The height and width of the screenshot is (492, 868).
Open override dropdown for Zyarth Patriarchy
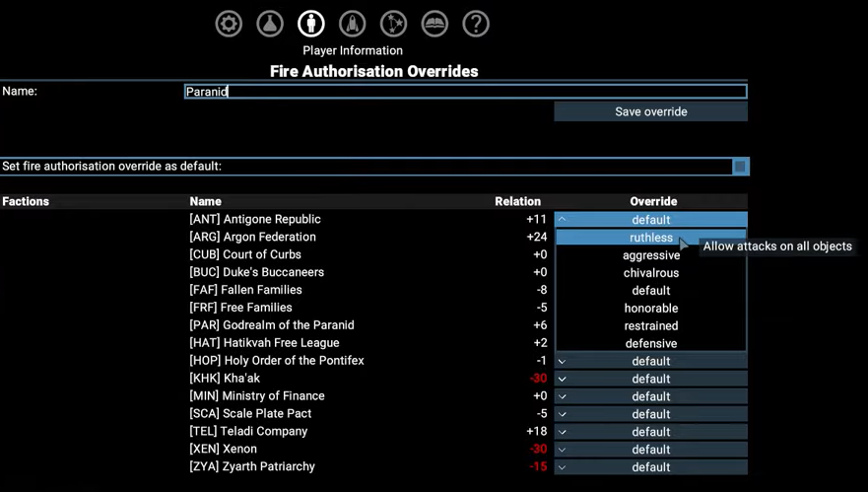(650, 467)
